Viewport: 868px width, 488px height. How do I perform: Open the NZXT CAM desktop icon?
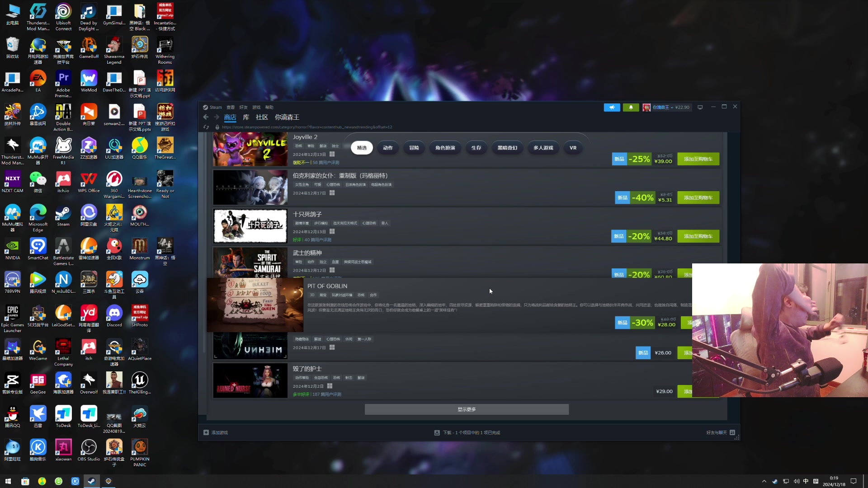tap(13, 182)
